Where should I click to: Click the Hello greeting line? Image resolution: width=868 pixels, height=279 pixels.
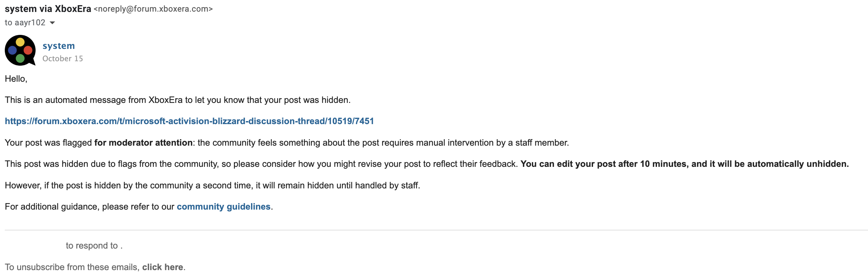coord(16,79)
